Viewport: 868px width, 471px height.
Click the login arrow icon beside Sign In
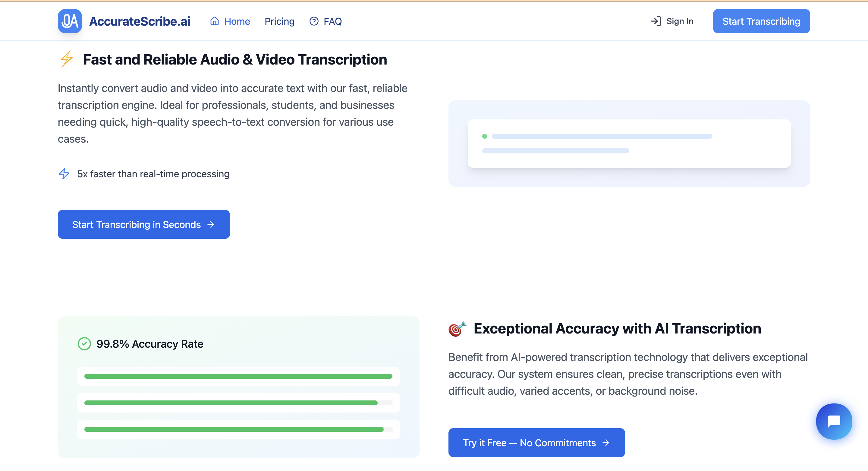click(x=656, y=21)
